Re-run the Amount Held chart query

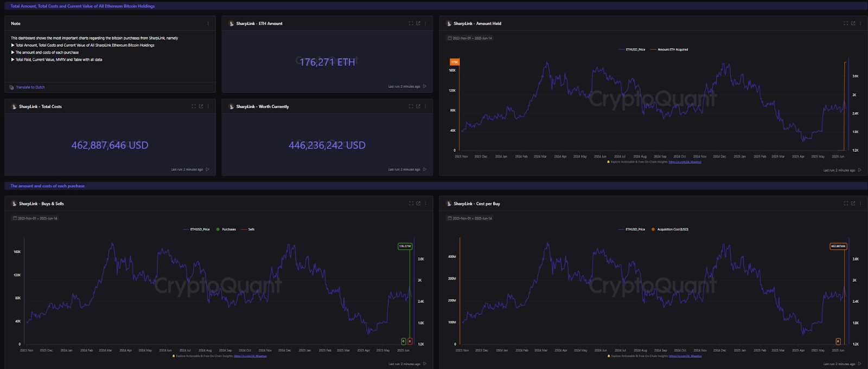860,170
